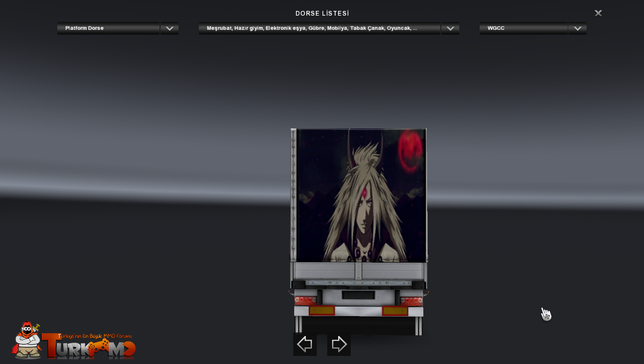Open the Platform Dorse trailer type field
This screenshot has width=644, height=364.
[108, 28]
